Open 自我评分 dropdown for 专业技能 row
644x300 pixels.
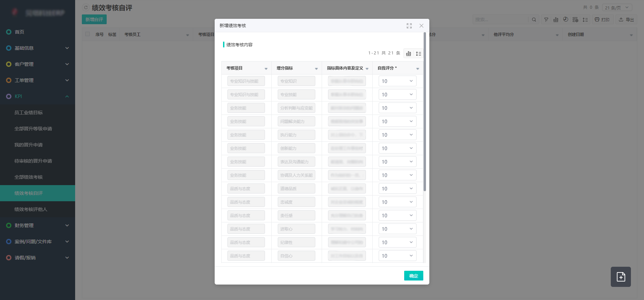pyautogui.click(x=397, y=94)
